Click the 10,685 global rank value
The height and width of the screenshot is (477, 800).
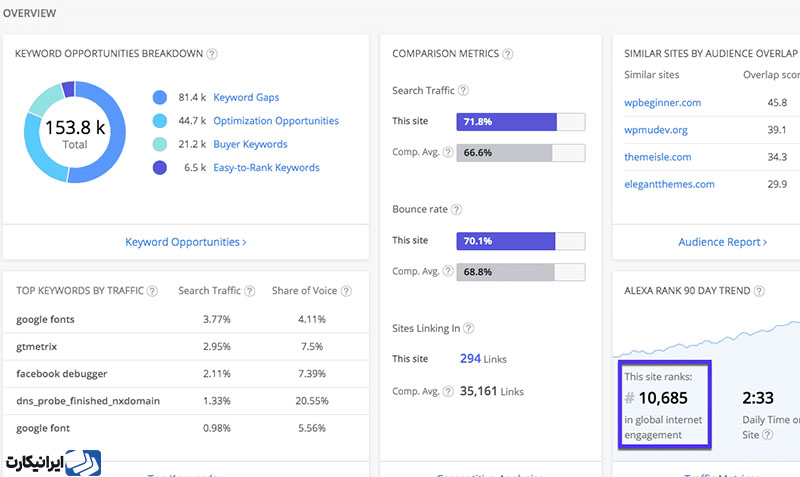click(663, 398)
